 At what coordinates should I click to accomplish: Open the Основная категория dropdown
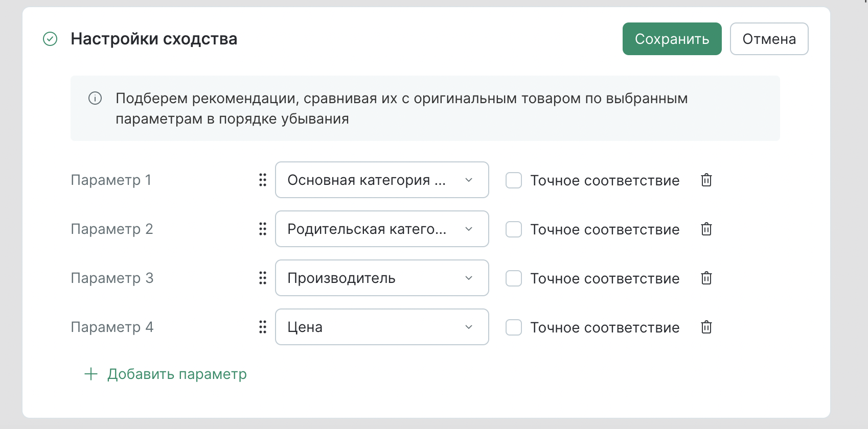(382, 180)
